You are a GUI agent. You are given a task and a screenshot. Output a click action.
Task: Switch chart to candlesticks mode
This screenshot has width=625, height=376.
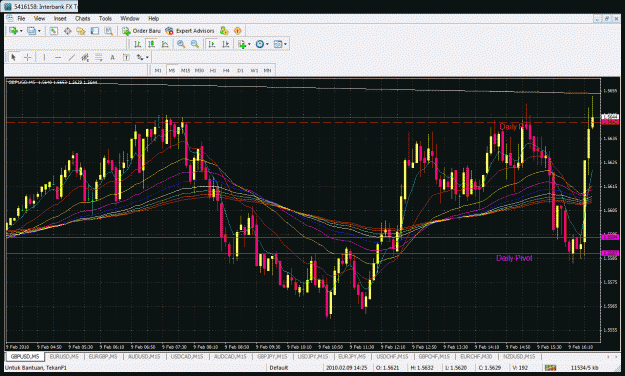tap(151, 44)
